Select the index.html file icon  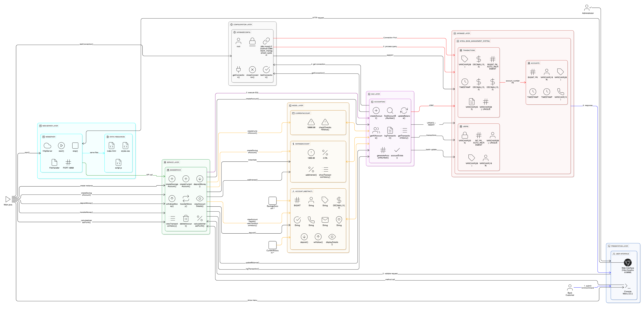[x=112, y=146]
